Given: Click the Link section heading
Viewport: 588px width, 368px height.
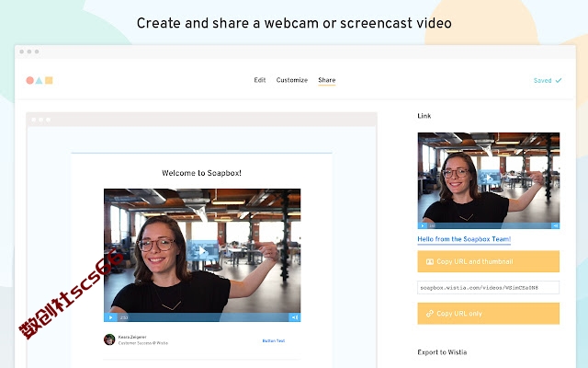Looking at the screenshot, I should pos(424,116).
